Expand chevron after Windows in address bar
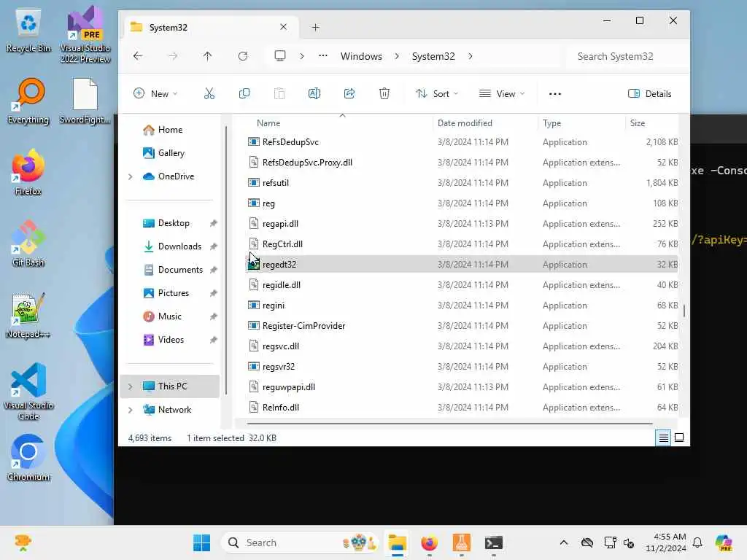The image size is (747, 560). tap(397, 56)
